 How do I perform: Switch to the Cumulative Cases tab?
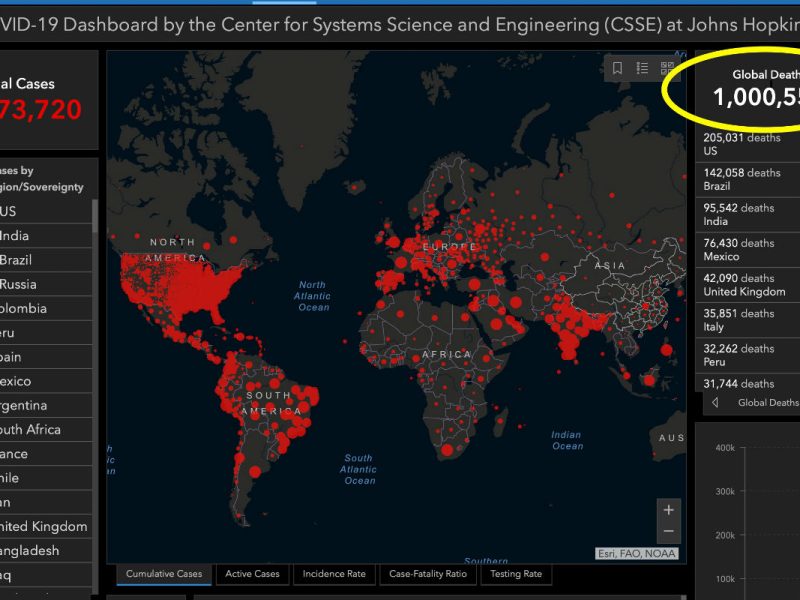tap(164, 574)
